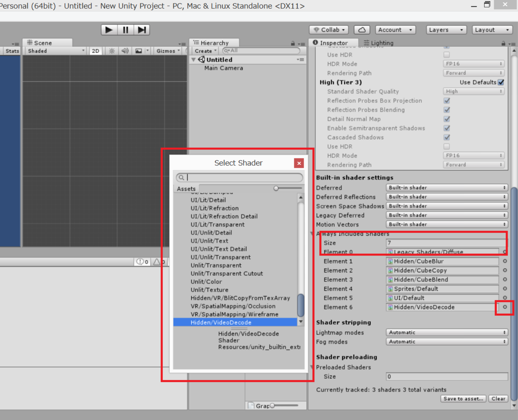Viewport: 518px width, 420px height.
Task: Click the Select Shader search magnifier icon
Action: click(x=182, y=178)
